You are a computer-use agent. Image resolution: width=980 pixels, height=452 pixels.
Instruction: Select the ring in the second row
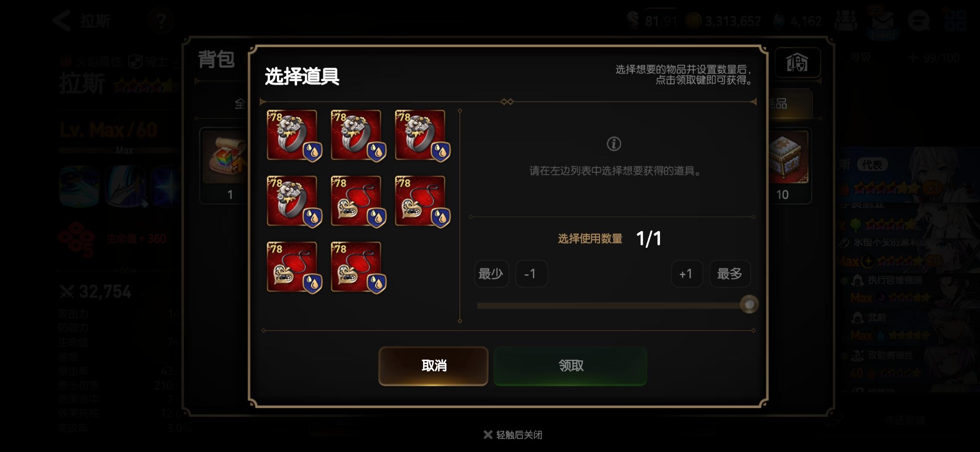click(292, 201)
